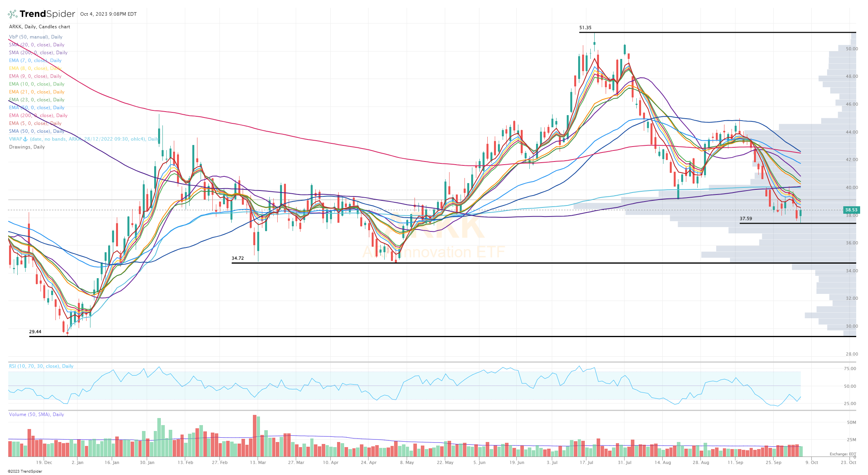Viewport: 868px width, 475px height.
Task: Select the VWAP anchored 28/12/2022 legend entry
Action: click(84, 139)
